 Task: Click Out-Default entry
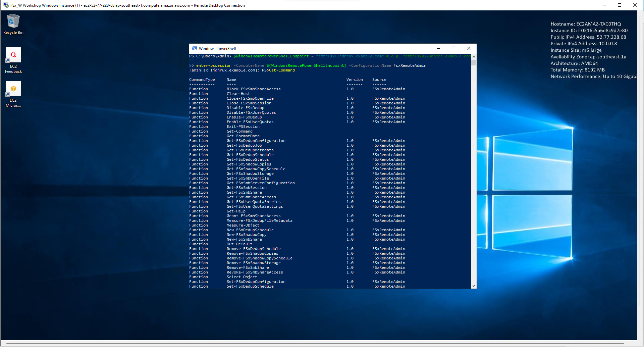239,244
